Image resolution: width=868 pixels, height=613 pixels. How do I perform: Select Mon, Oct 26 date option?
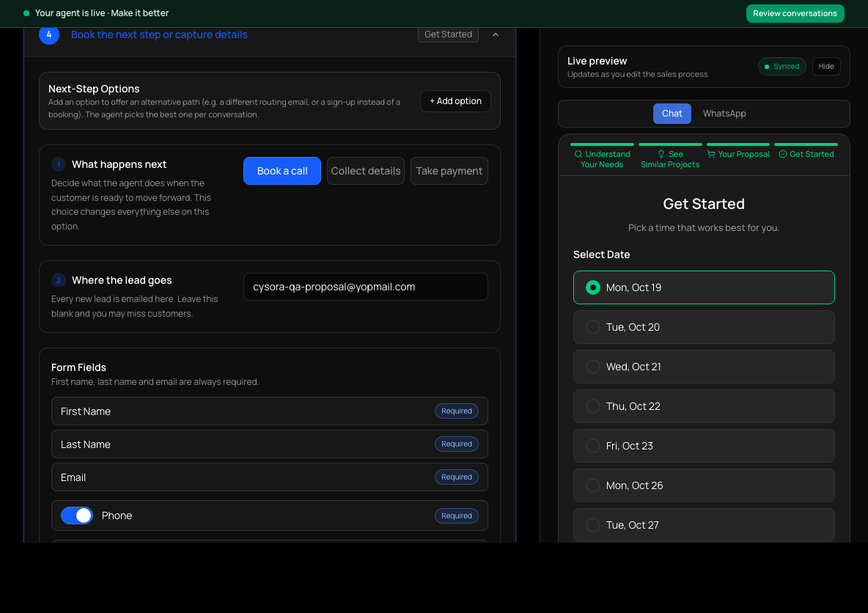click(704, 485)
